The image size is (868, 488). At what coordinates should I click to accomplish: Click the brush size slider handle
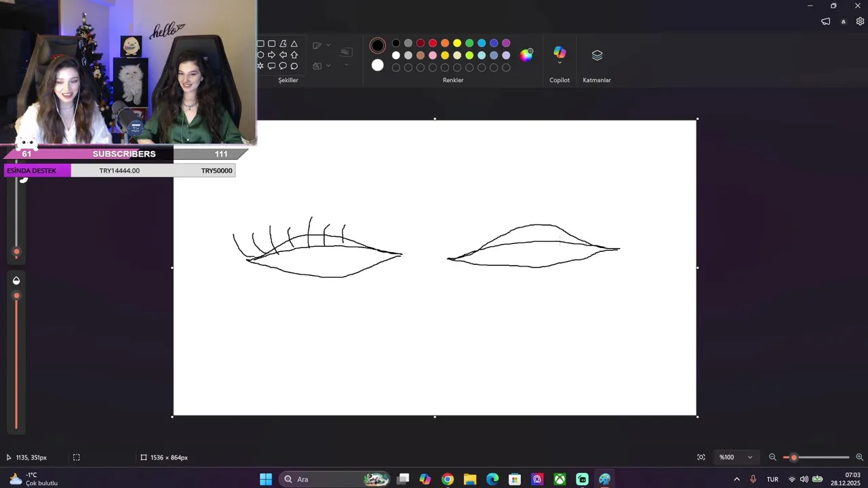(17, 252)
